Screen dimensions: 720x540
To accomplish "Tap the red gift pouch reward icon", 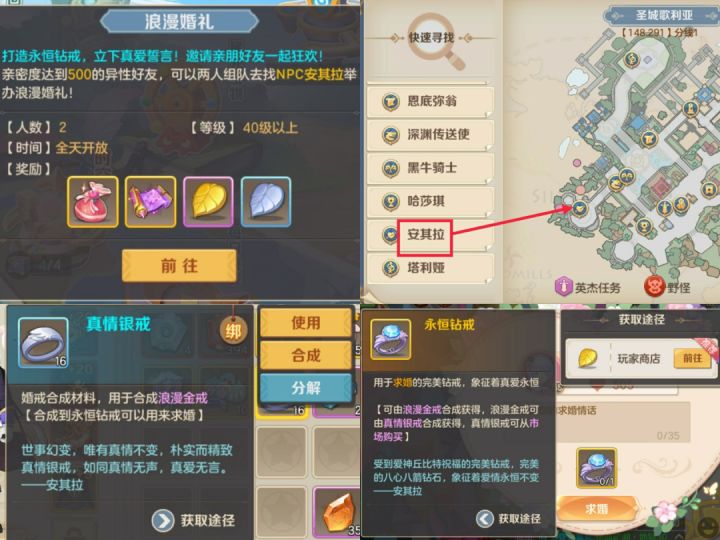I will (92, 202).
